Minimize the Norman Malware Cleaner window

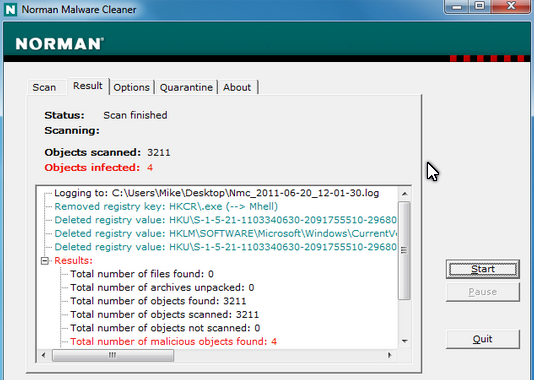tap(457, 7)
